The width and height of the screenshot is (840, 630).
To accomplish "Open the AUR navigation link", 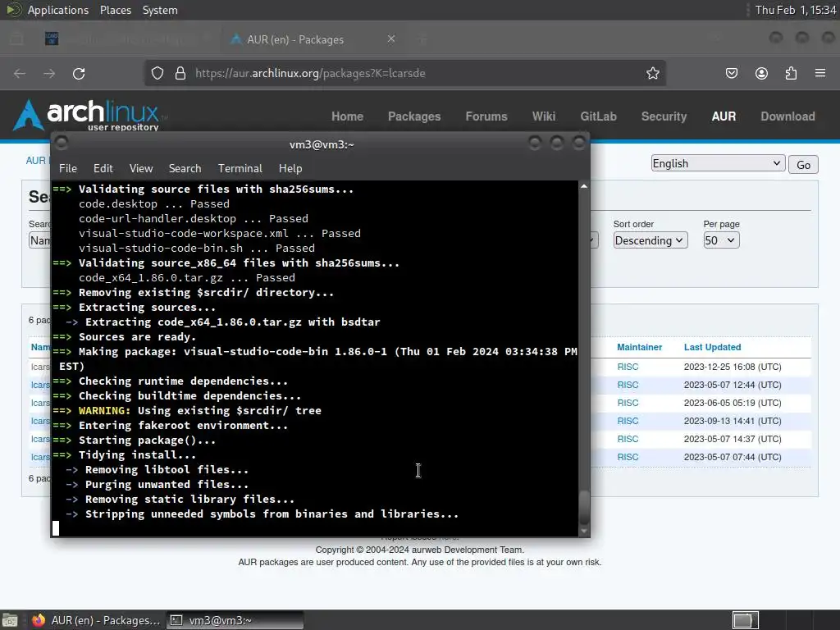I will coord(724,116).
